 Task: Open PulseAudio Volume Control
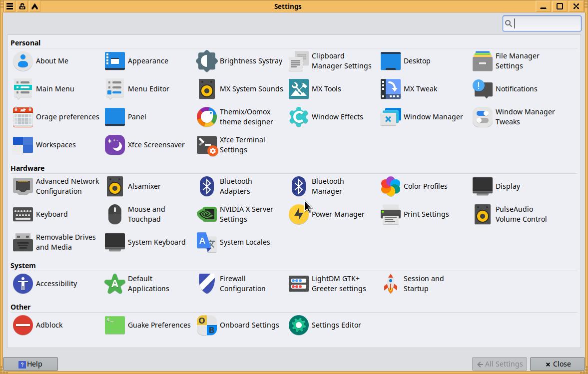click(x=482, y=214)
